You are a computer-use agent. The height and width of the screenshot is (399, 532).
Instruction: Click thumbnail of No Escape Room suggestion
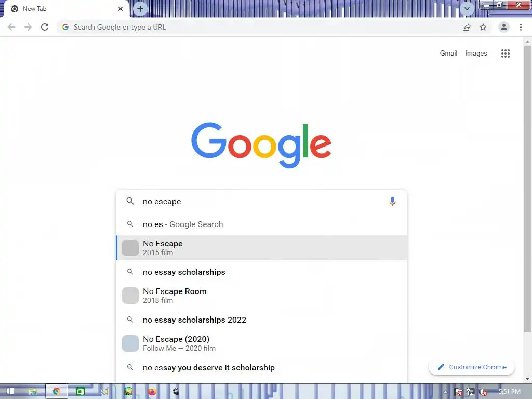point(130,296)
